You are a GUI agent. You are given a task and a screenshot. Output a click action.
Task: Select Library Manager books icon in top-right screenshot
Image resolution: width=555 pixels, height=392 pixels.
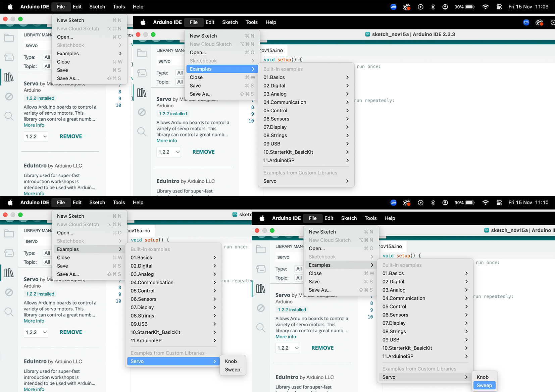point(142,93)
